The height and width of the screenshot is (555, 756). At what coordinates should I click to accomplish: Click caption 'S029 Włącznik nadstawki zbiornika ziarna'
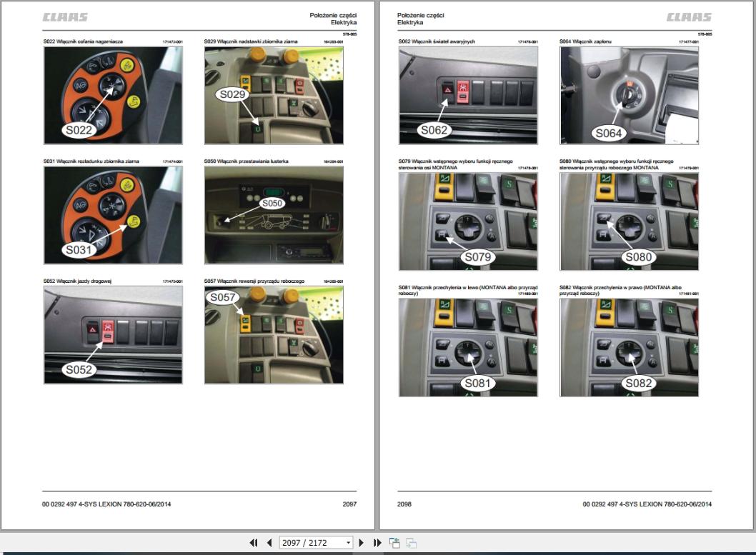pyautogui.click(x=251, y=41)
